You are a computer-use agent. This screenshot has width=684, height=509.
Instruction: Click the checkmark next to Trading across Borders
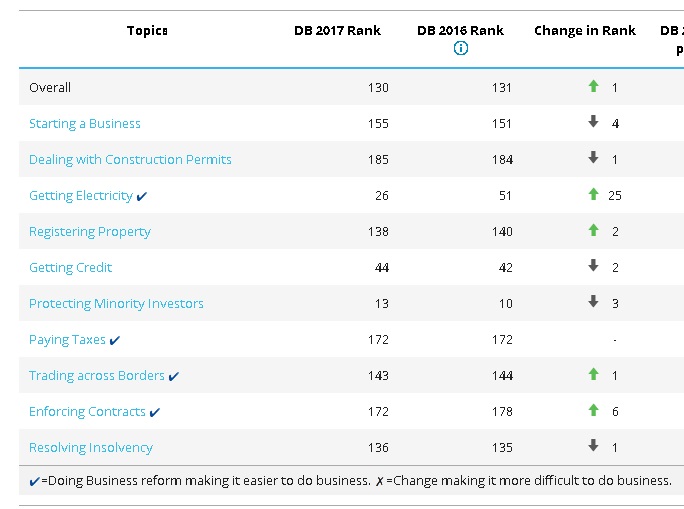[174, 376]
